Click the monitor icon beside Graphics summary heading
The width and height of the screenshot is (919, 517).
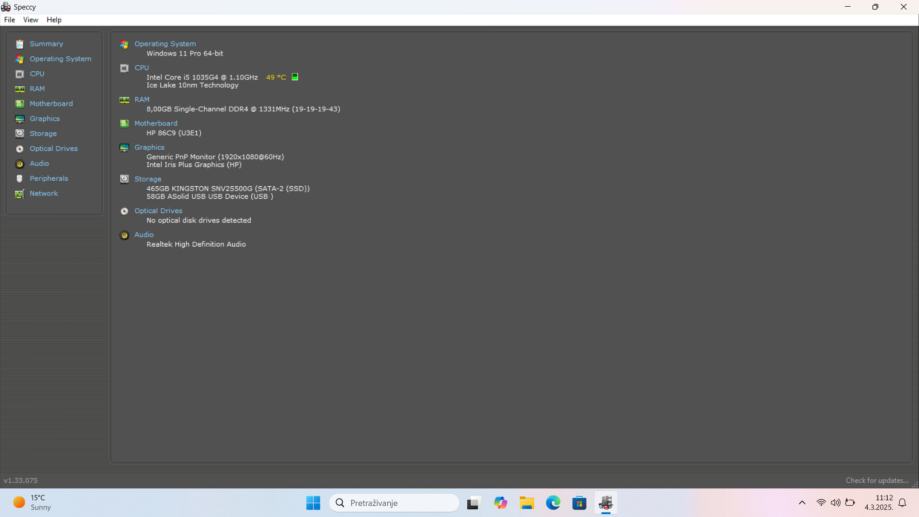(x=124, y=148)
